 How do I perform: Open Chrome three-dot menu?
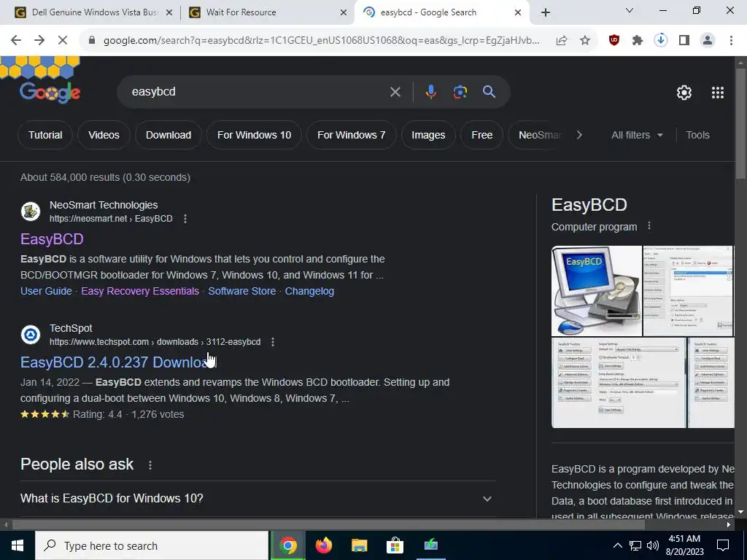pos(731,41)
